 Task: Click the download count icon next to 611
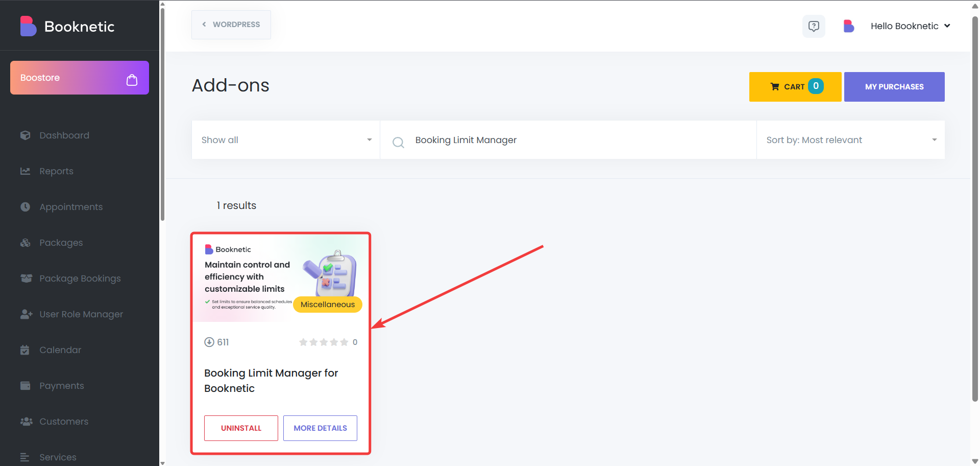pos(209,342)
